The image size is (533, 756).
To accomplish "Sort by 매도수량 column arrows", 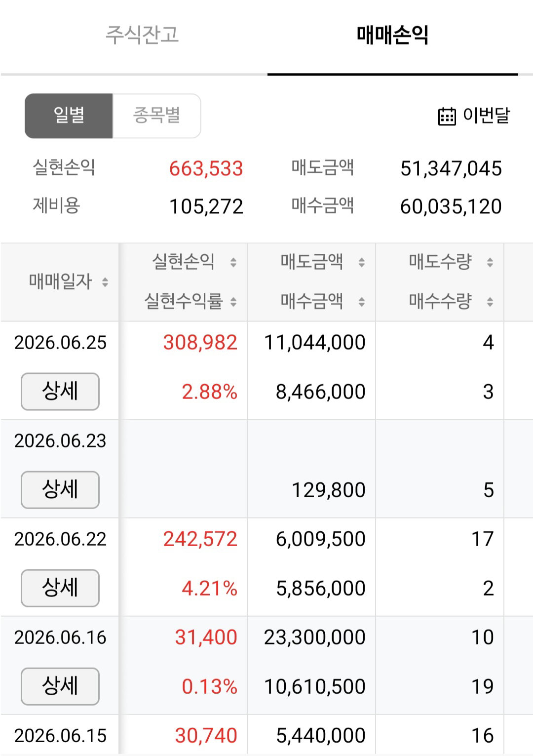I will coord(490,262).
